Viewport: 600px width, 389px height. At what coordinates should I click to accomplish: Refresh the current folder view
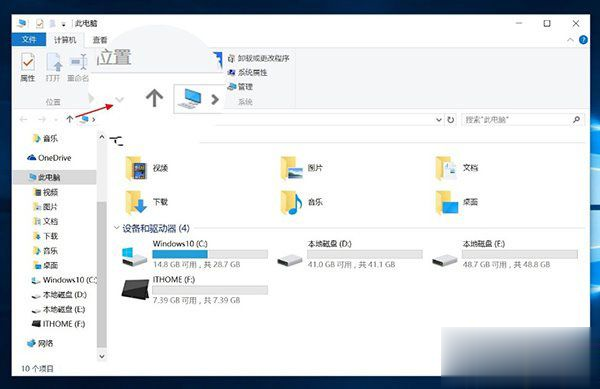point(451,120)
